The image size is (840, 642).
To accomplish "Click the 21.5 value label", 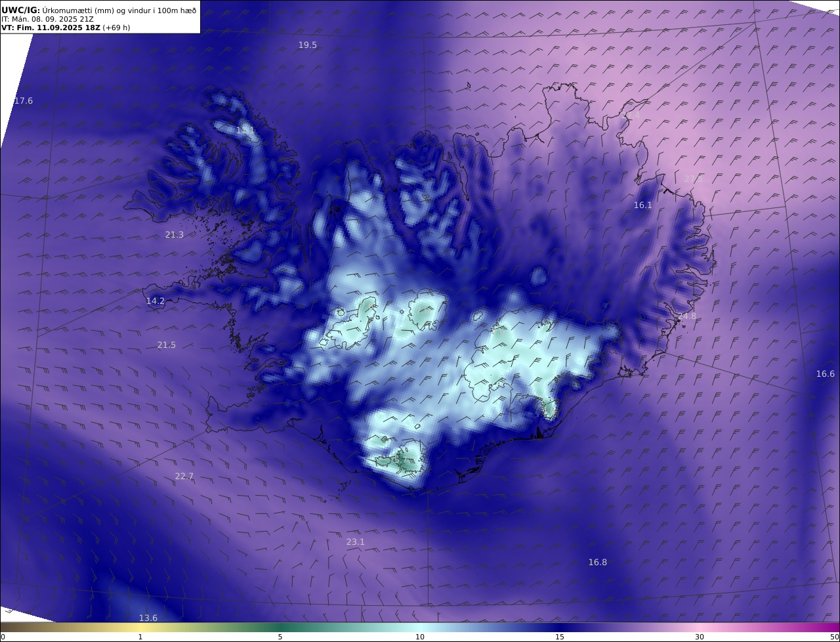I will point(167,345).
